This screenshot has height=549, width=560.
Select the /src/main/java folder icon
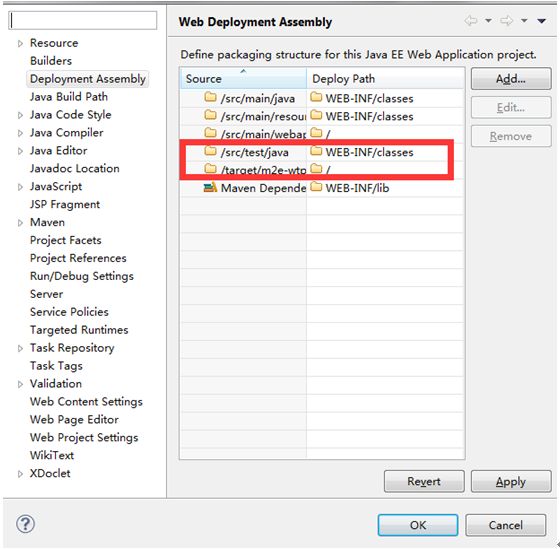[210, 97]
